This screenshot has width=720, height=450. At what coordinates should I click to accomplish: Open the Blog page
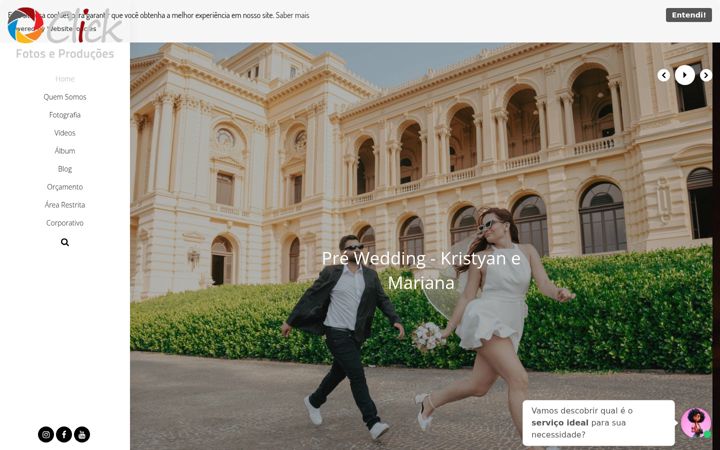pyautogui.click(x=65, y=169)
